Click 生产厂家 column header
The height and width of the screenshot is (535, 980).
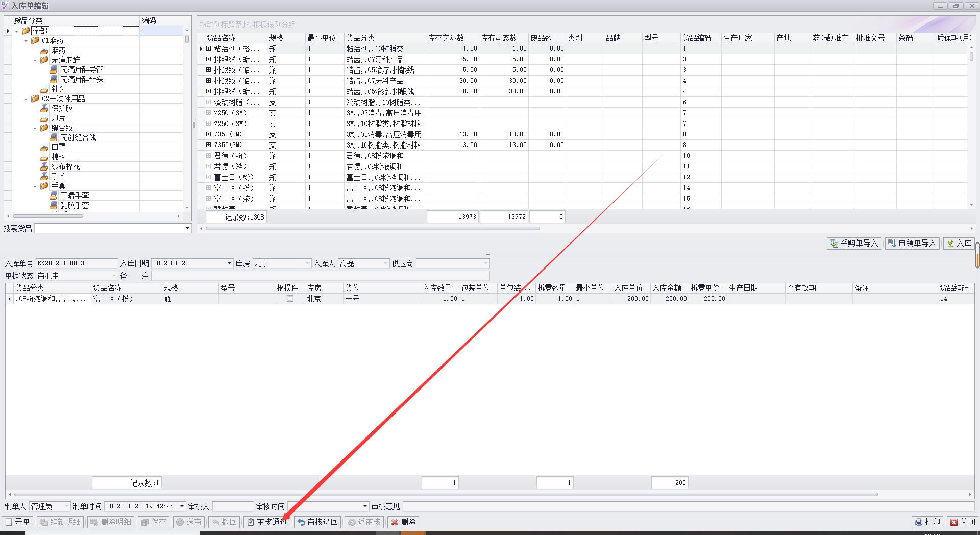(748, 38)
